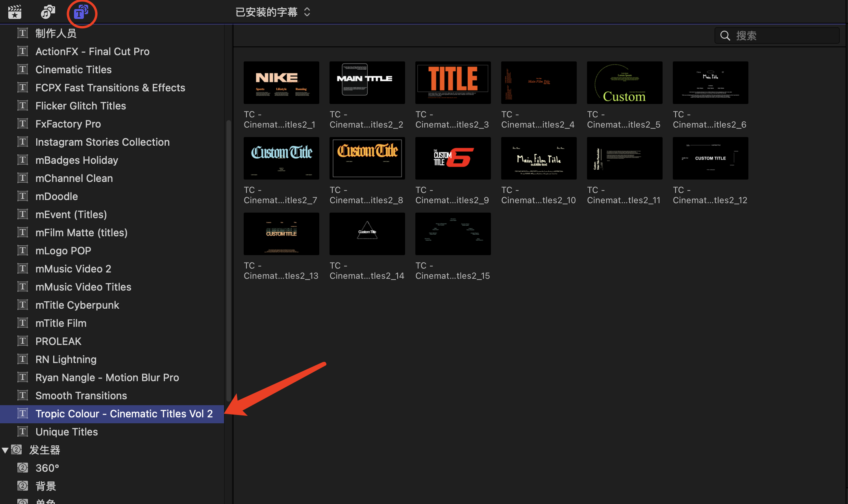The width and height of the screenshot is (848, 504).
Task: Select the orange Custom Title thumbnail titles2_8
Action: coord(367,158)
